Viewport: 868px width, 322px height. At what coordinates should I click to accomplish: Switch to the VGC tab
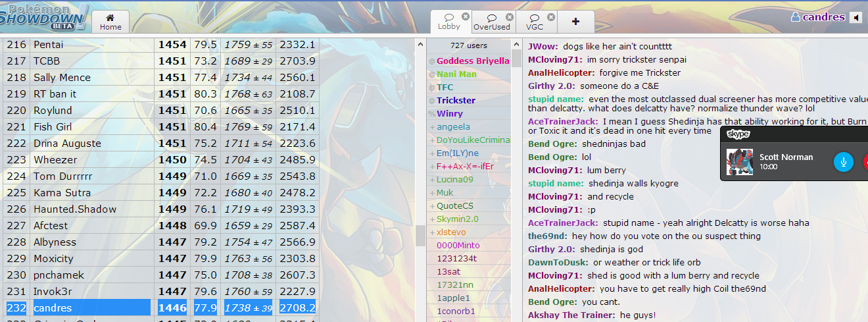(x=535, y=22)
